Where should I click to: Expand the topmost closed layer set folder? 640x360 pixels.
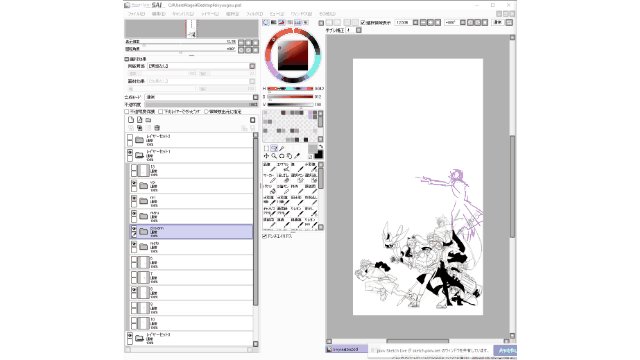[x=139, y=140]
